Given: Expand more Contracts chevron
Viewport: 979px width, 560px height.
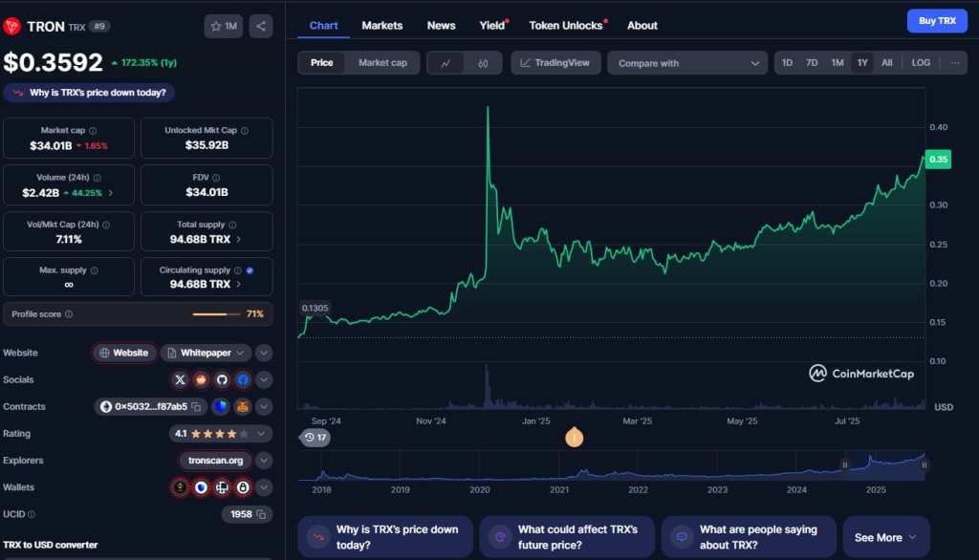Looking at the screenshot, I should pos(264,406).
